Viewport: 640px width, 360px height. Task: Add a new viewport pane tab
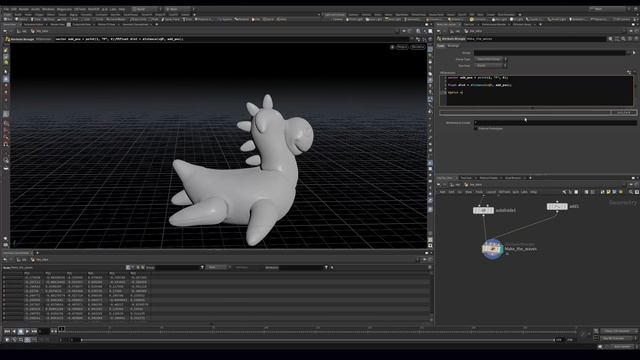coord(157,24)
